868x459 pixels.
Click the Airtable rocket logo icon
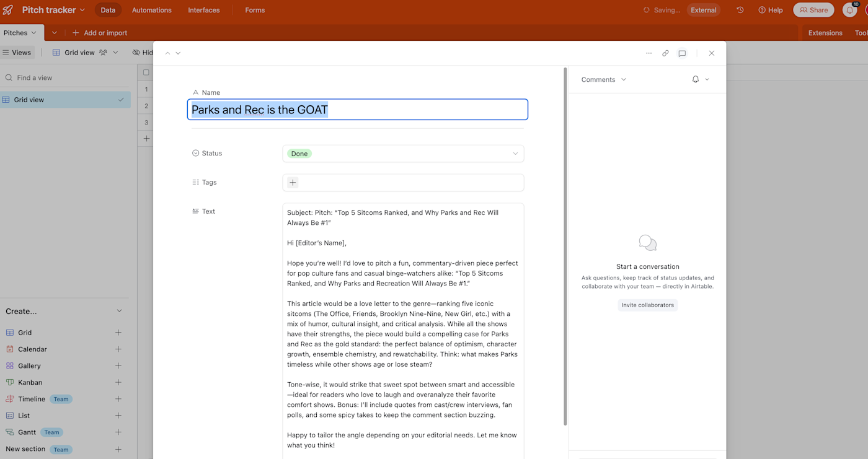pos(8,10)
